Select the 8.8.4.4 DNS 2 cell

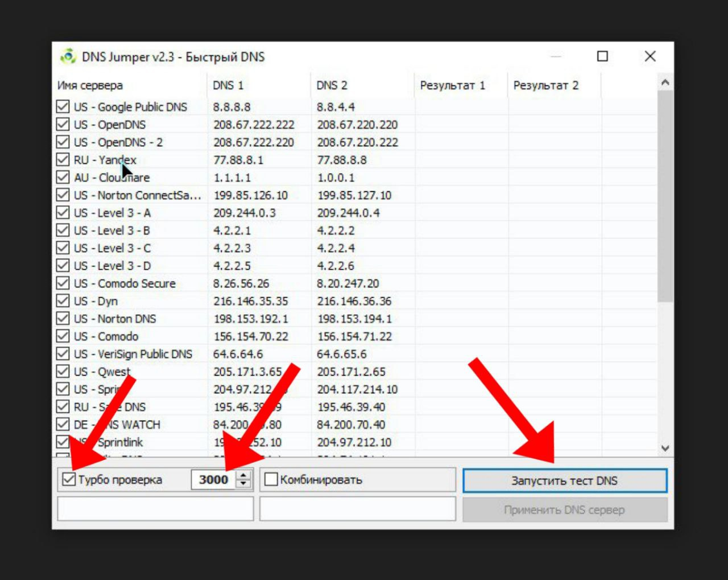336,107
